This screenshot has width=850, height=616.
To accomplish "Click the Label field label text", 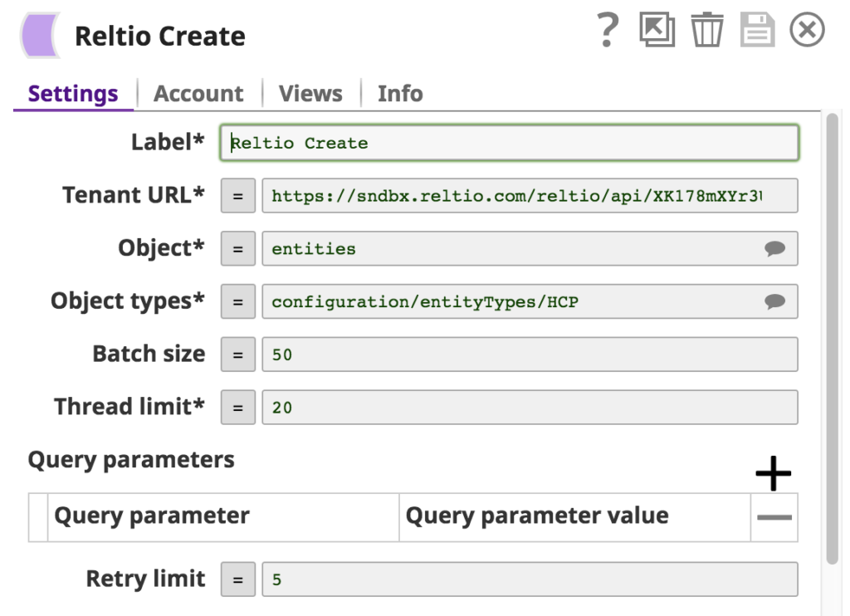I will coord(168,142).
